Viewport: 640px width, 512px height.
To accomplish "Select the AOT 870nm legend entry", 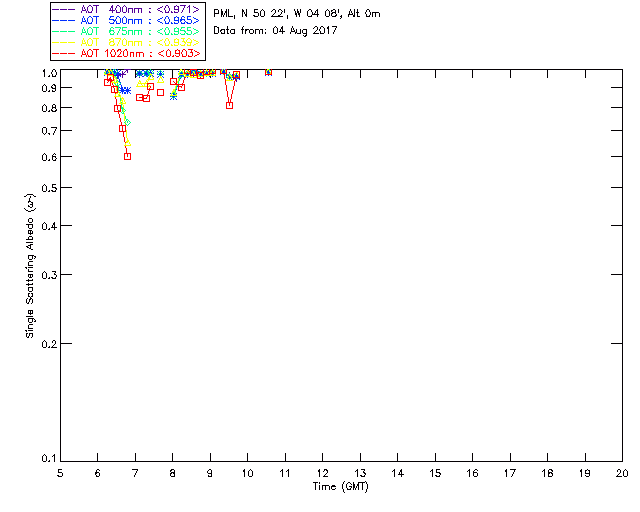I will 126,42.
